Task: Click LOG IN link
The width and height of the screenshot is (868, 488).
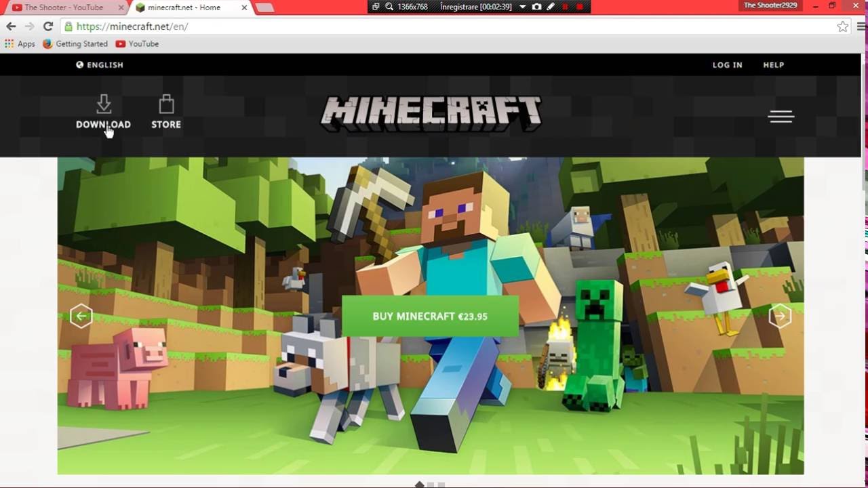Action: pyautogui.click(x=727, y=65)
